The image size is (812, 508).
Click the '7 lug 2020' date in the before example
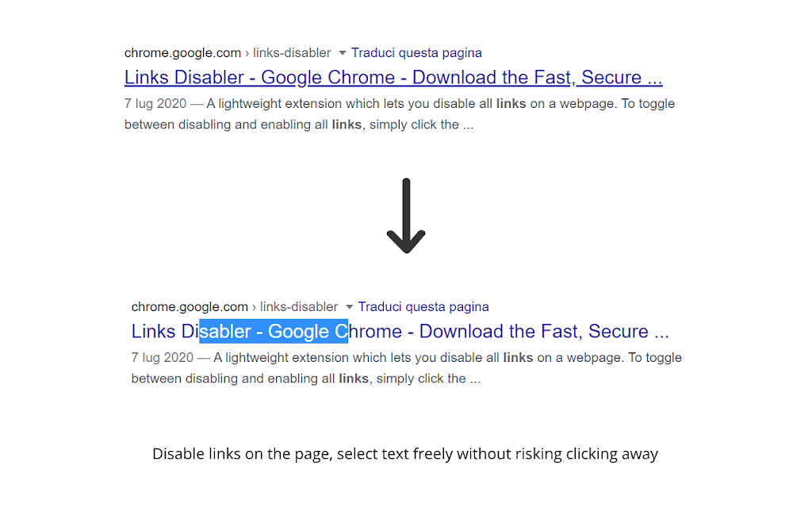155,104
